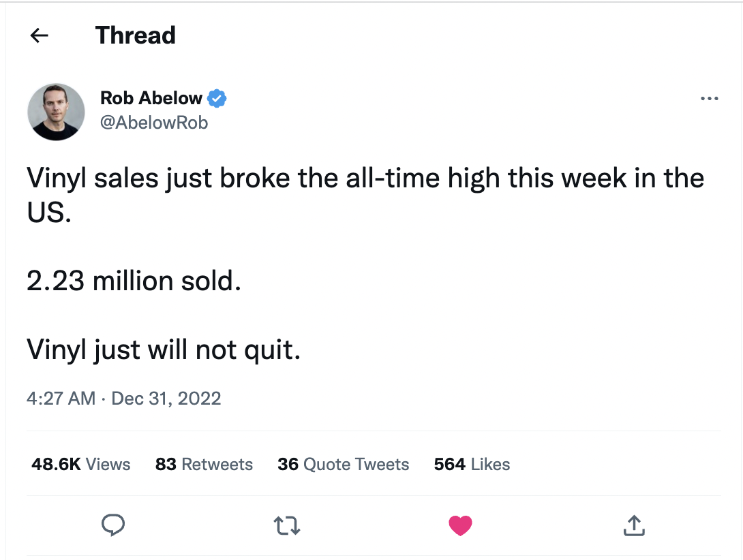Open Rob Abelow's profile picture
743x560 pixels.
(x=56, y=112)
